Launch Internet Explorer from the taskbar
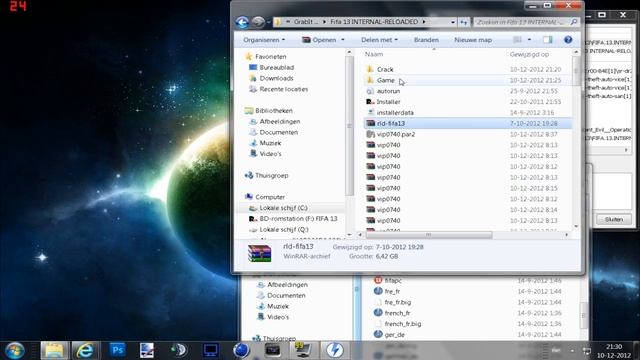 pyautogui.click(x=85, y=351)
